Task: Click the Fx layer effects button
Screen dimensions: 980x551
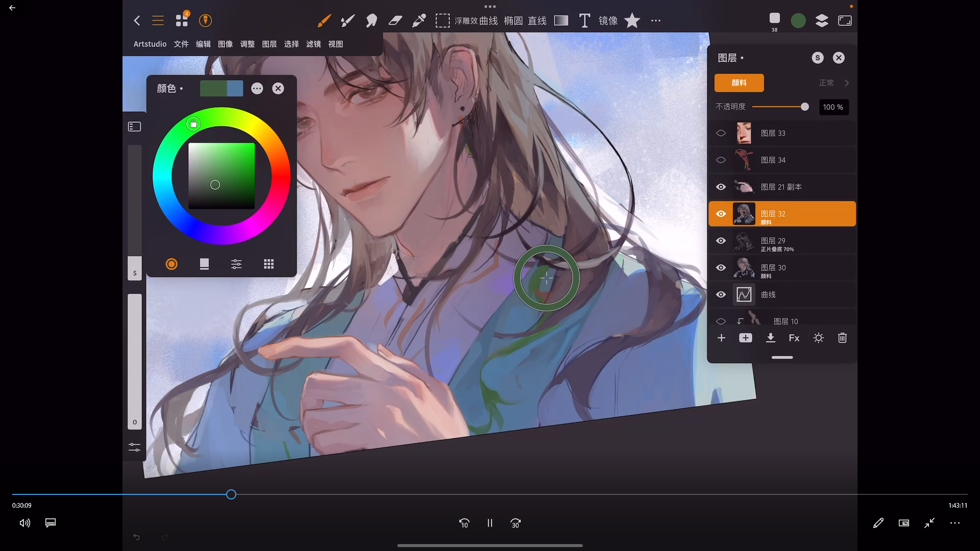Action: click(x=794, y=338)
